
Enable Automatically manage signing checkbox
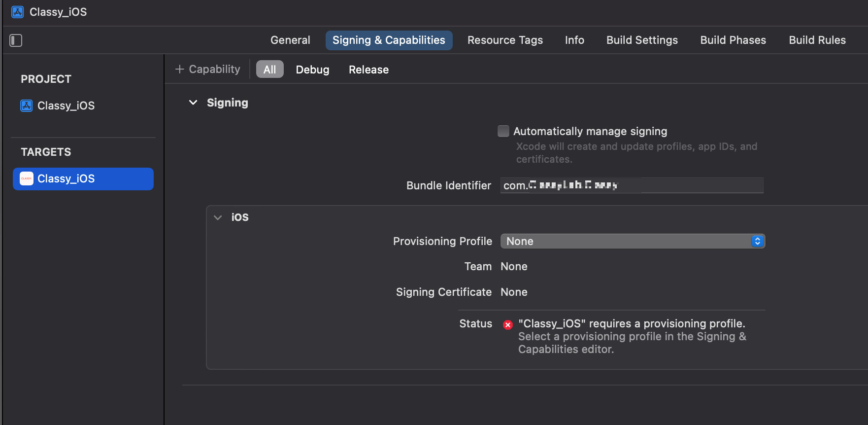coord(503,131)
